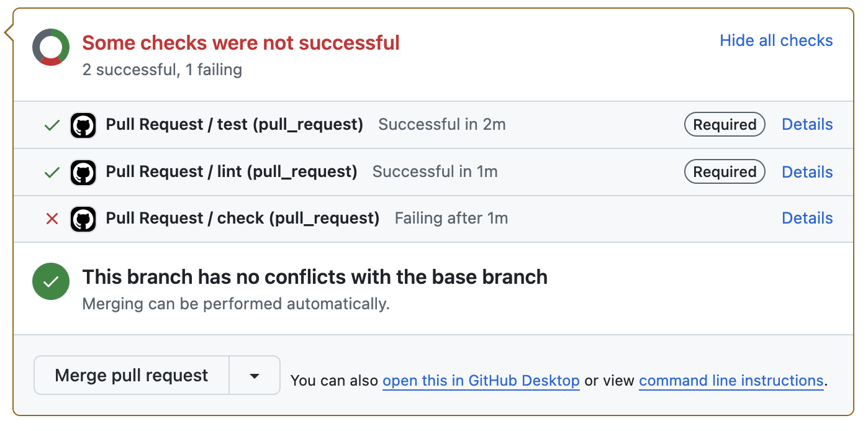Screen dimensions: 868x431
Task: Click the green no-conflicts check circle
Action: [50, 281]
